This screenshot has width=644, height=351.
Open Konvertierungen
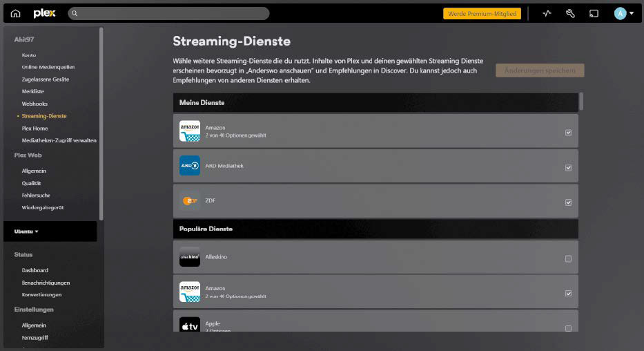click(41, 295)
